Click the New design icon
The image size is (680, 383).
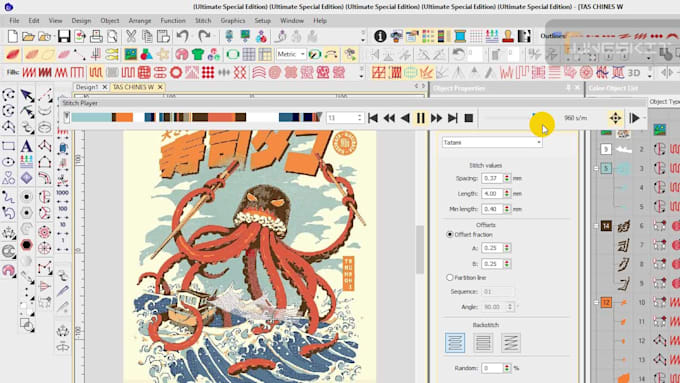[13, 36]
